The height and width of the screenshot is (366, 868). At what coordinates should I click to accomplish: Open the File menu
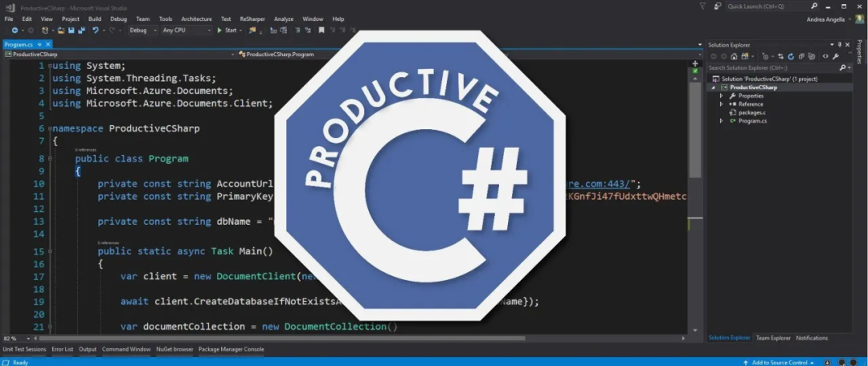pyautogui.click(x=8, y=18)
